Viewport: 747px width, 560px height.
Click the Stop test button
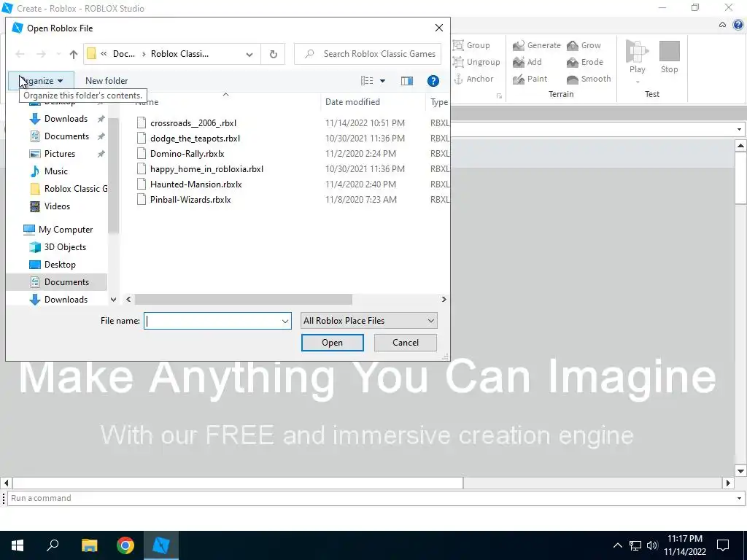pyautogui.click(x=670, y=57)
